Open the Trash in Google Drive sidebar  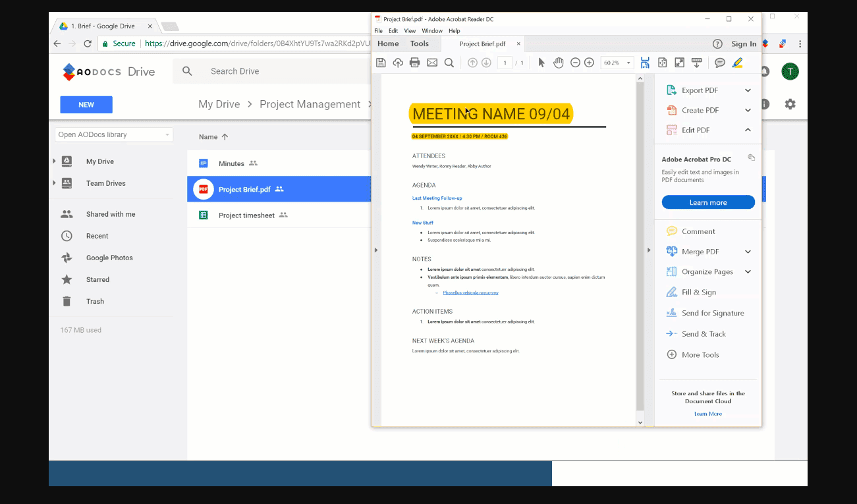click(95, 301)
